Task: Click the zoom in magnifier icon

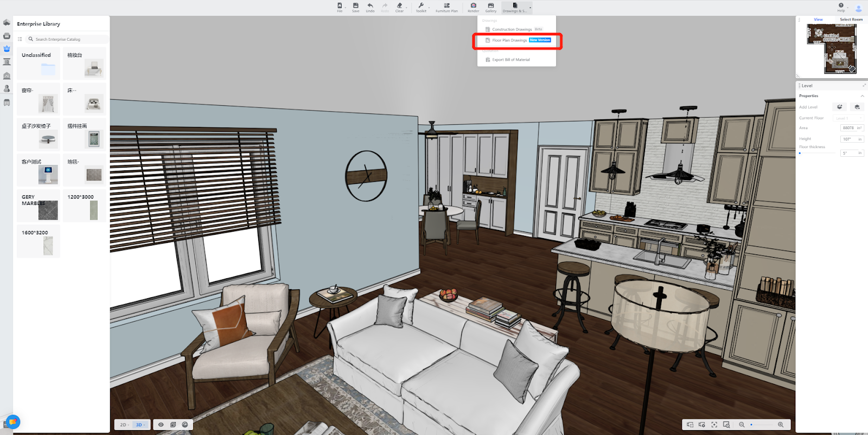Action: click(781, 425)
